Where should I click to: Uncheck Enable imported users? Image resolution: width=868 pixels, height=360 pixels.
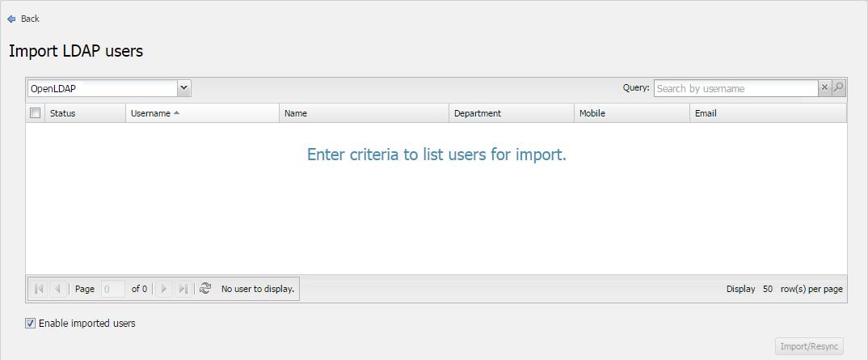click(x=31, y=324)
